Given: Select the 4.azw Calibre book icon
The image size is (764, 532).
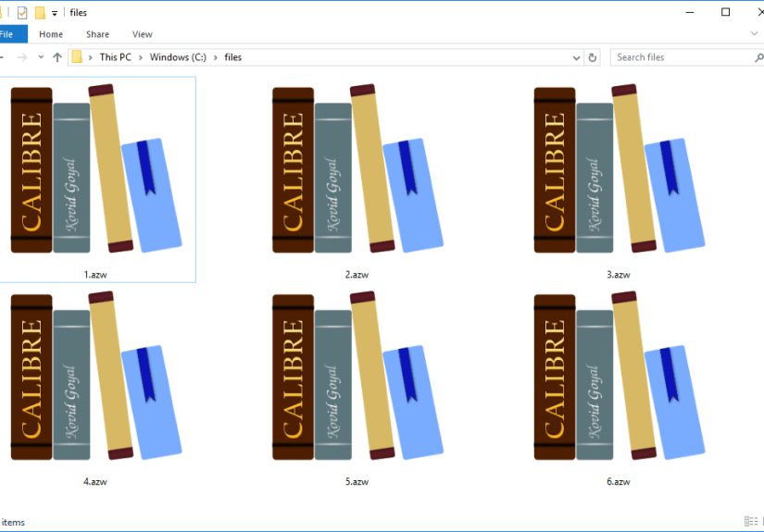Looking at the screenshot, I should (96, 376).
